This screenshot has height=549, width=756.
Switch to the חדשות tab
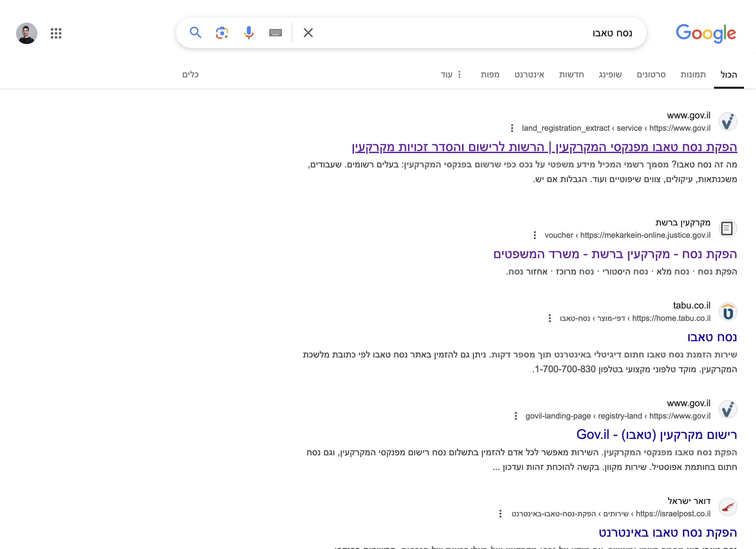click(x=572, y=74)
